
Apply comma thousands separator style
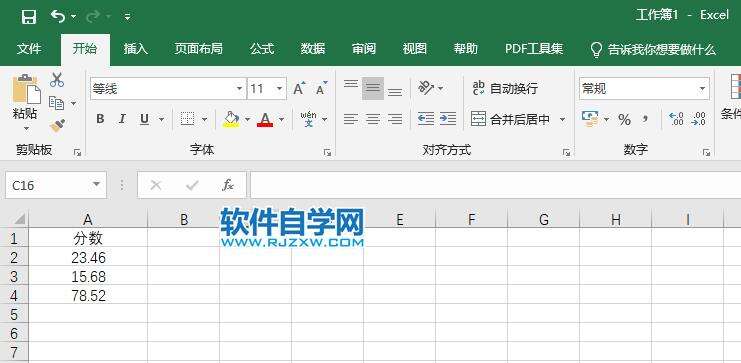(x=646, y=119)
